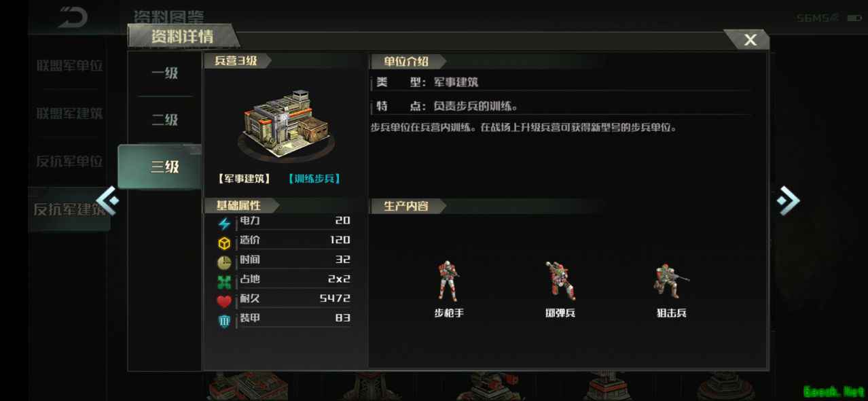Select the 掷弹兵 grenadier unit icon

click(560, 281)
